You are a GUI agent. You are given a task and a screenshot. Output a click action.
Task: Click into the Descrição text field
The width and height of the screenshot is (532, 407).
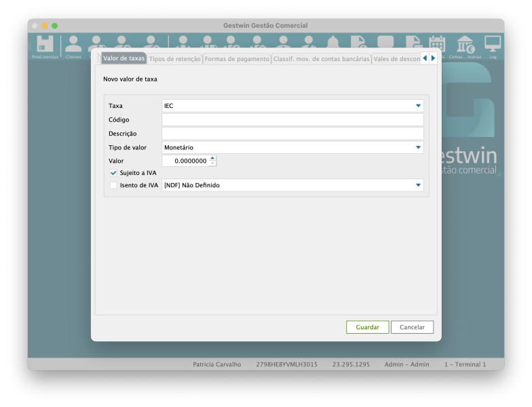(x=292, y=134)
